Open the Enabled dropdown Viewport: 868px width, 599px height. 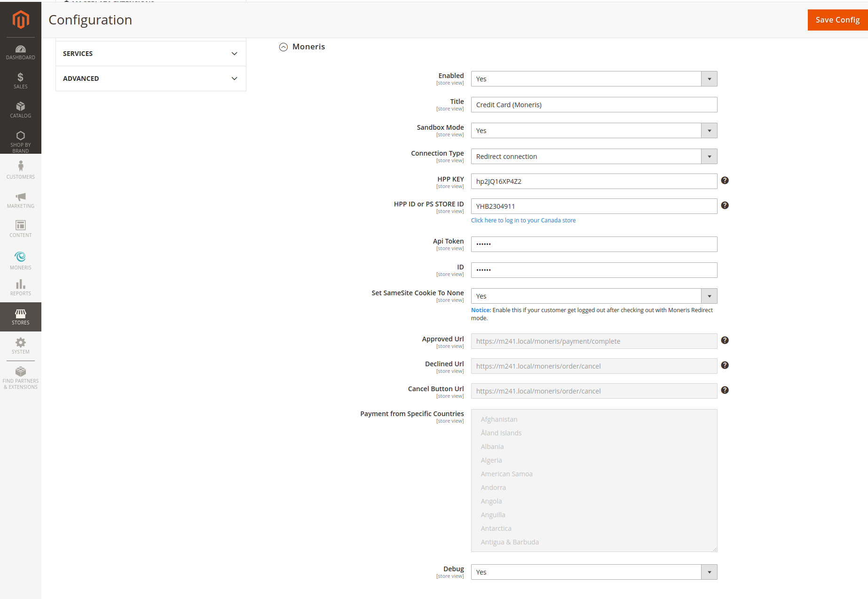click(x=594, y=79)
